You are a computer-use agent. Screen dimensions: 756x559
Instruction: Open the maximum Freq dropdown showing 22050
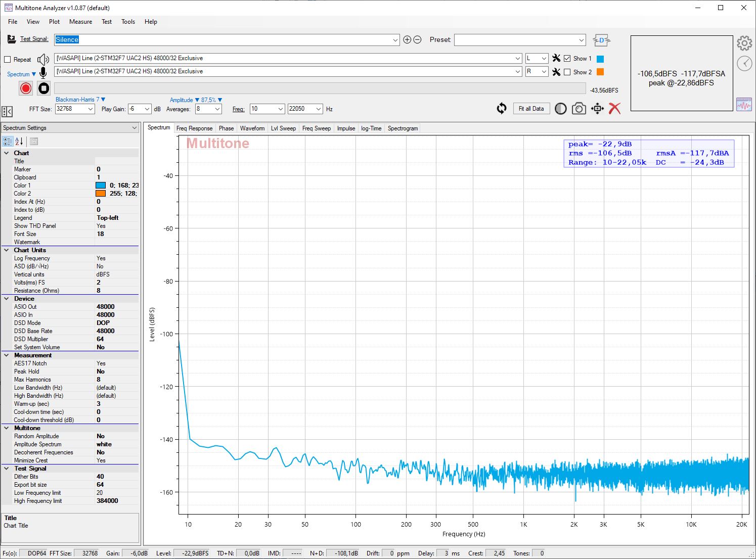tap(319, 109)
